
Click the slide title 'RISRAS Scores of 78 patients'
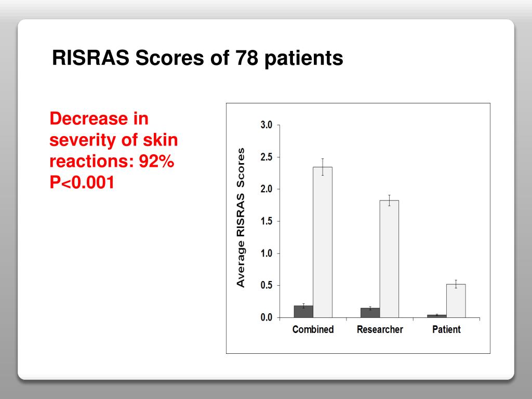[x=197, y=58]
